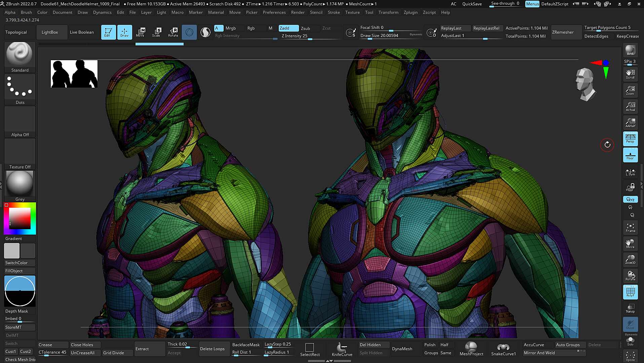The image size is (644, 363).
Task: Open the Zplugin menu
Action: point(410,12)
